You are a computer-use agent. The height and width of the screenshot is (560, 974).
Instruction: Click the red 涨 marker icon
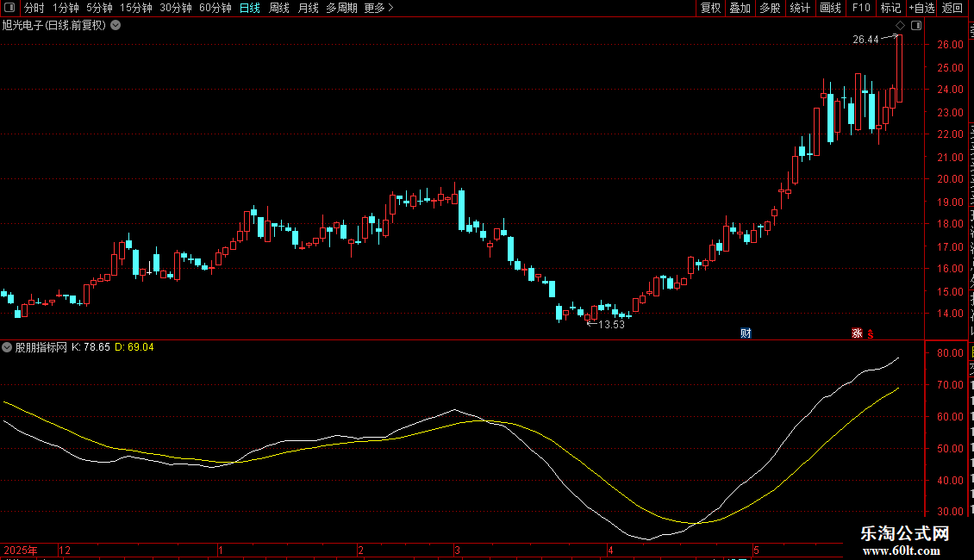858,333
